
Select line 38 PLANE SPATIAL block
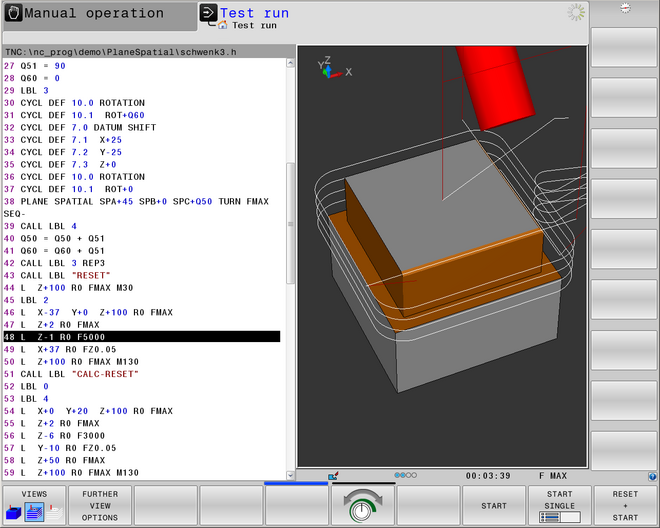click(x=140, y=201)
